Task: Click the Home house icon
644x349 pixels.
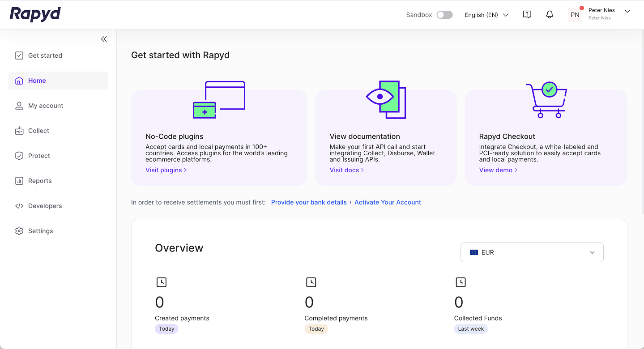Action: point(19,81)
